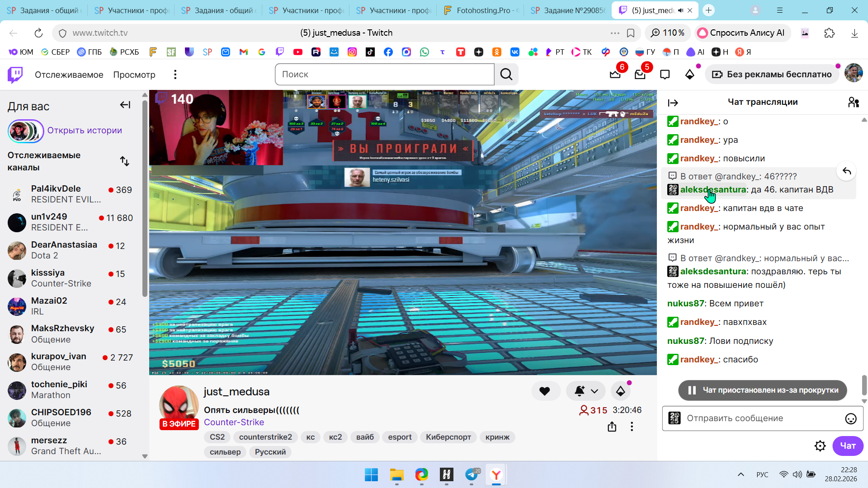Viewport: 868px width, 488px height.
Task: Open the emoji picker in chat
Action: [850, 419]
